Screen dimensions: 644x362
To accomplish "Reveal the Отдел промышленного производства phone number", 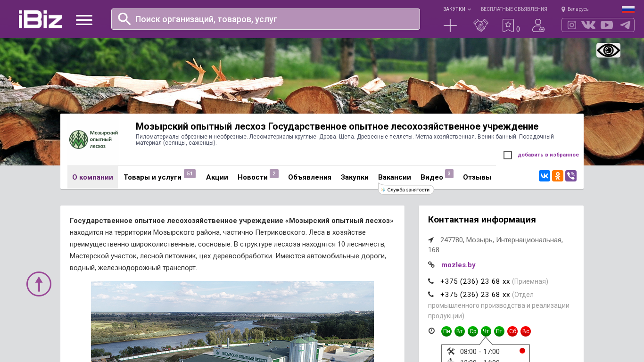I will tap(475, 295).
